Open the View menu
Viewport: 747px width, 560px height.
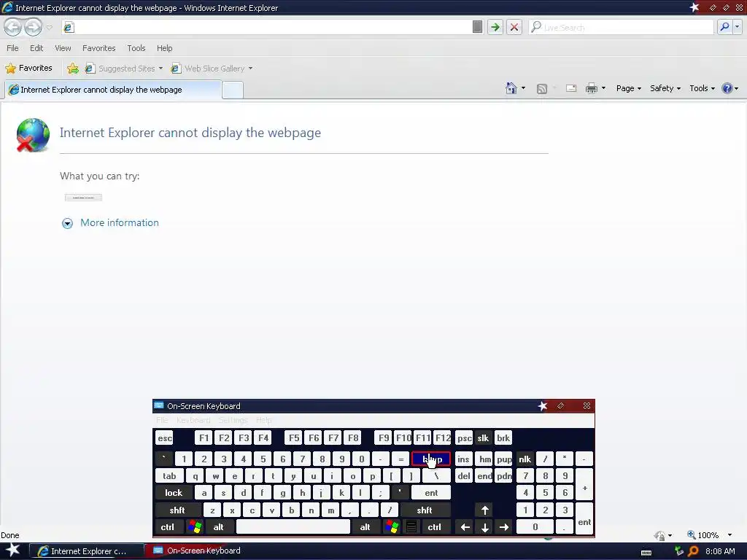[63, 48]
